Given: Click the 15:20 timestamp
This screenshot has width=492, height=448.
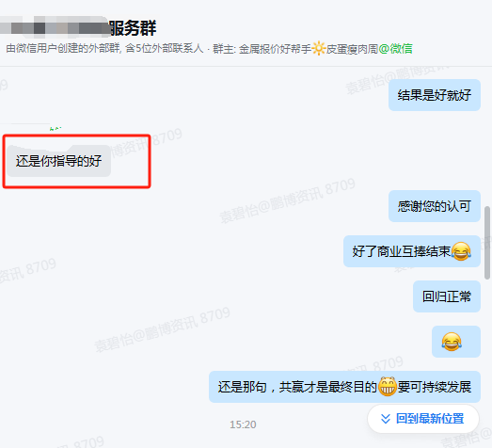Looking at the screenshot, I should [x=243, y=424].
